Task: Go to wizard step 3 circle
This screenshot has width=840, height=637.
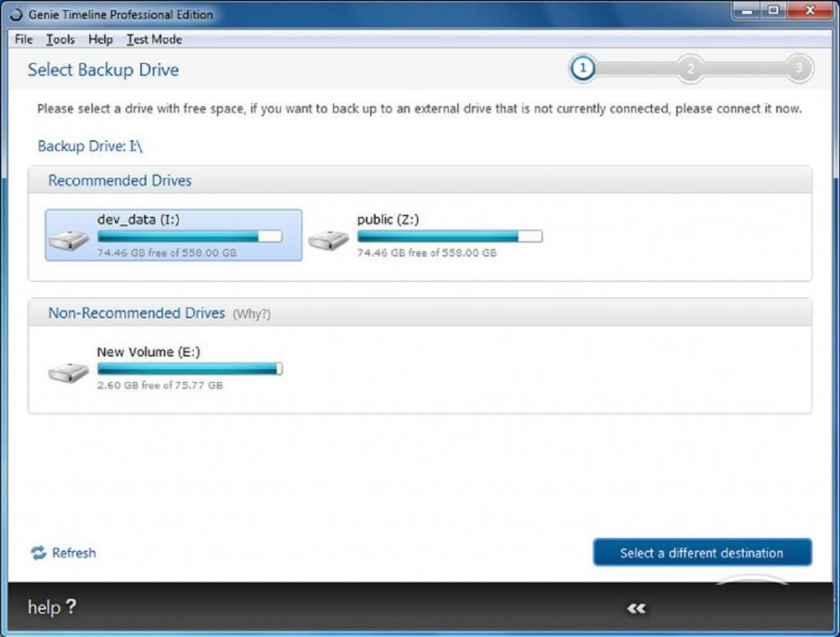Action: pos(798,70)
